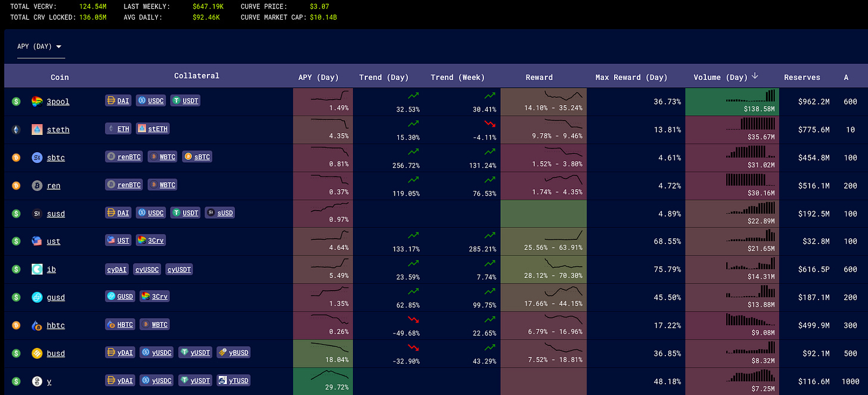Image resolution: width=868 pixels, height=395 pixels.
Task: Click the y pool APY chart showing 29.72%
Action: (x=323, y=381)
